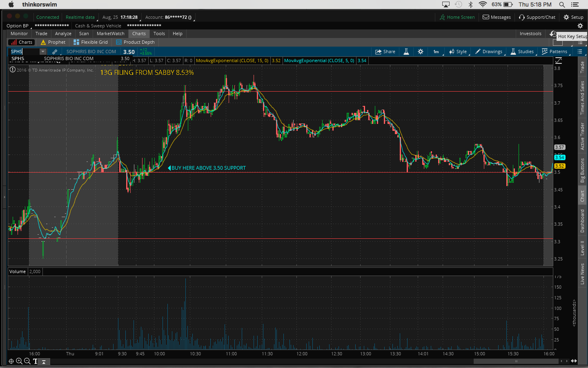This screenshot has width=588, height=368.
Task: Click the Share chart button
Action: coord(385,52)
